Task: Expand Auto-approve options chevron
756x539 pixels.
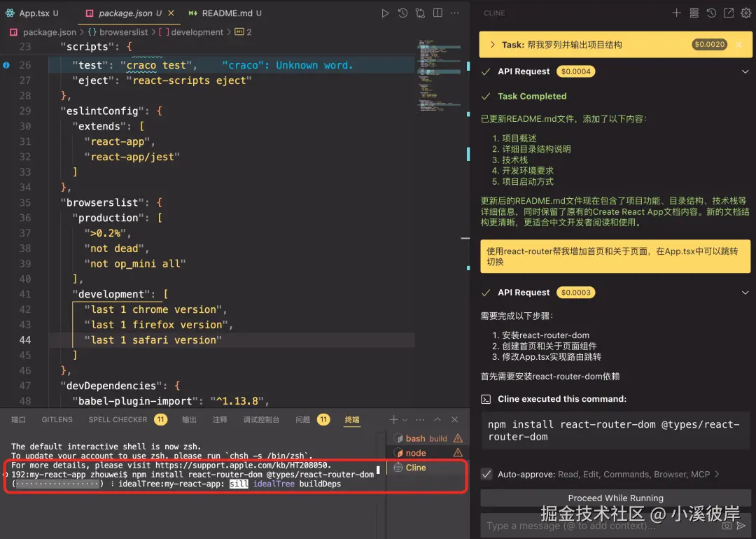Action: [x=717, y=474]
